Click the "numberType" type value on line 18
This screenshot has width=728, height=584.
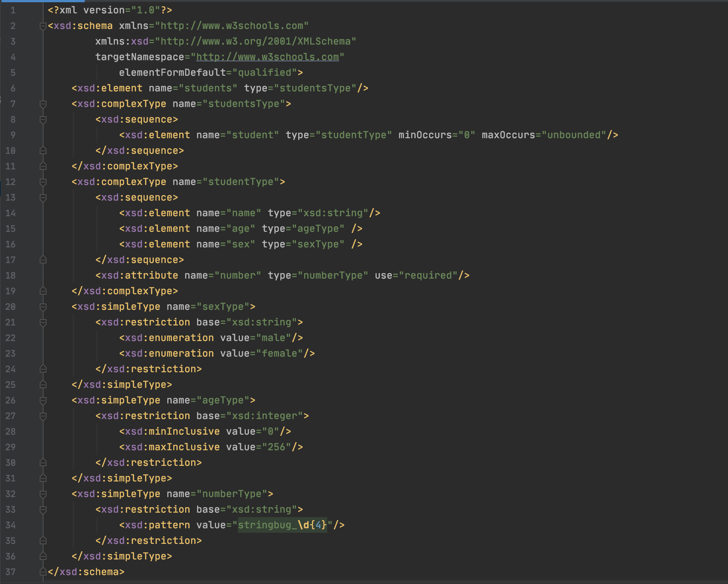click(x=333, y=276)
